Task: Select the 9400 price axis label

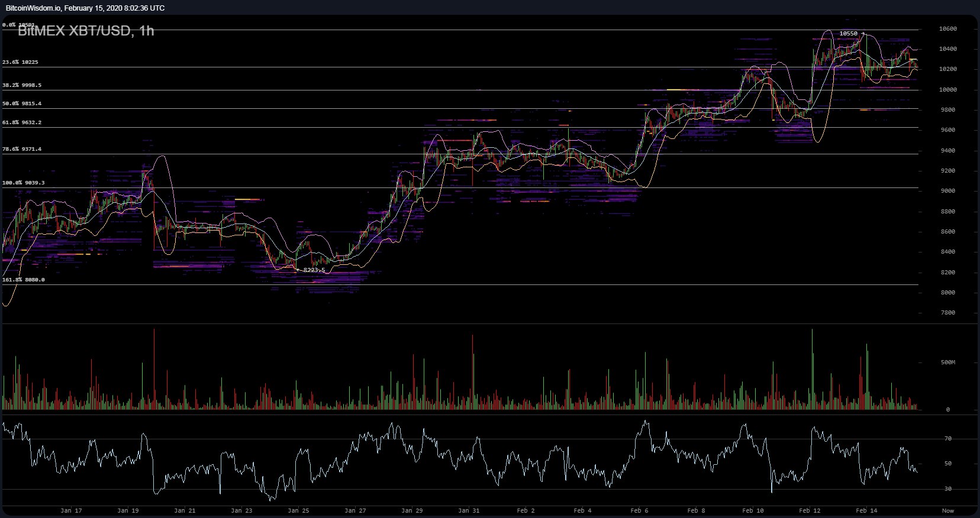Action: 948,151
